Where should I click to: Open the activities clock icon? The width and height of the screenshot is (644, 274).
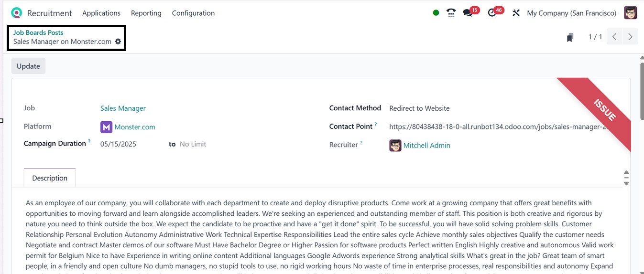click(x=492, y=13)
